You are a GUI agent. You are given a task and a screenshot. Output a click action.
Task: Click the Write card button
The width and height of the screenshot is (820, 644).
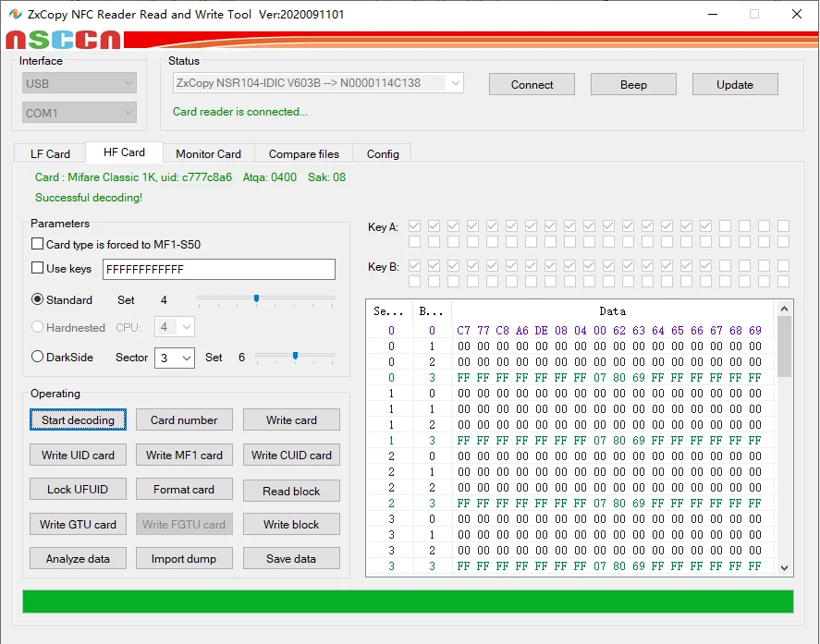(x=291, y=419)
